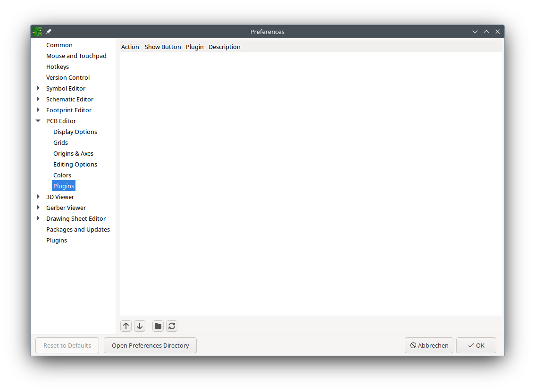
Task: Click the move plugin down arrow button
Action: (140, 326)
